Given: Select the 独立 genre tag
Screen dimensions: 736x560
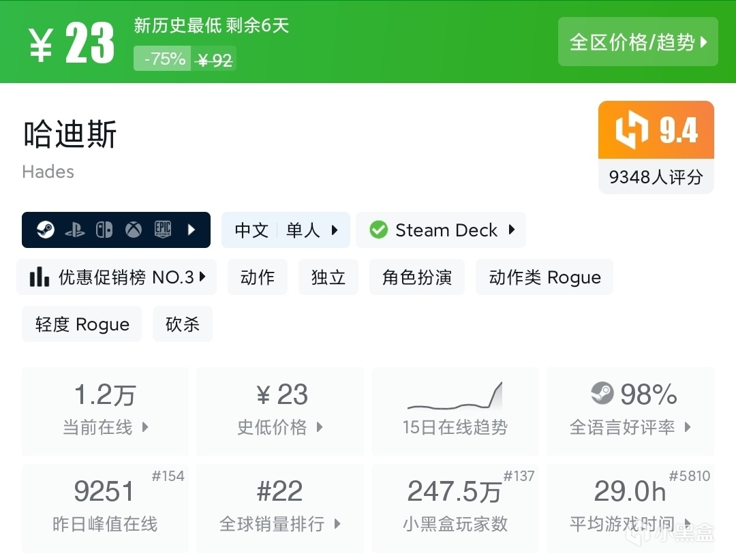Looking at the screenshot, I should (x=328, y=277).
